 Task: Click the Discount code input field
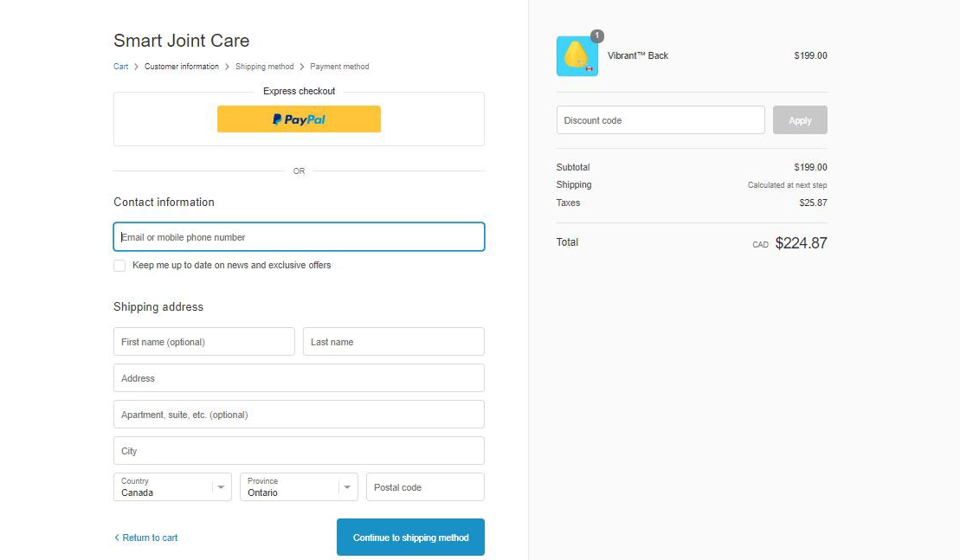660,120
